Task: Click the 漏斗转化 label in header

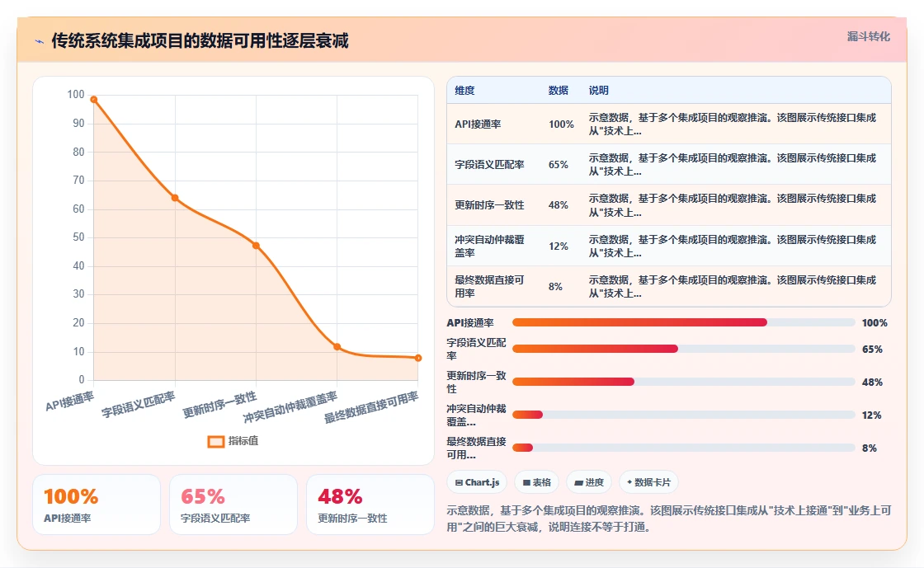Action: tap(868, 36)
